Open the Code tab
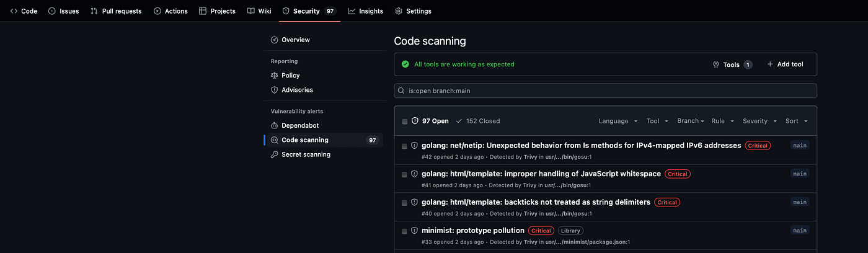The height and width of the screenshot is (253, 868). [24, 11]
